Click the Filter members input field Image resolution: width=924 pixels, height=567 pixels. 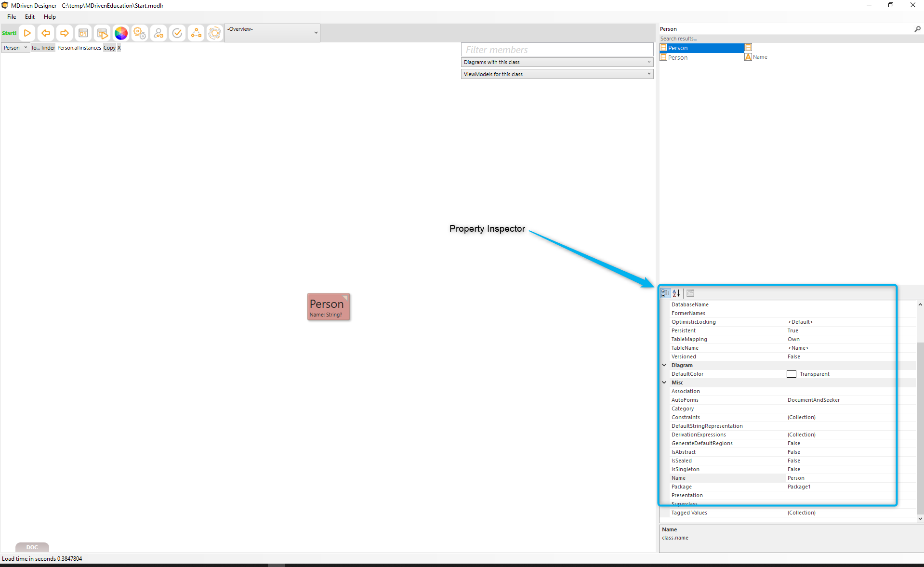point(557,50)
